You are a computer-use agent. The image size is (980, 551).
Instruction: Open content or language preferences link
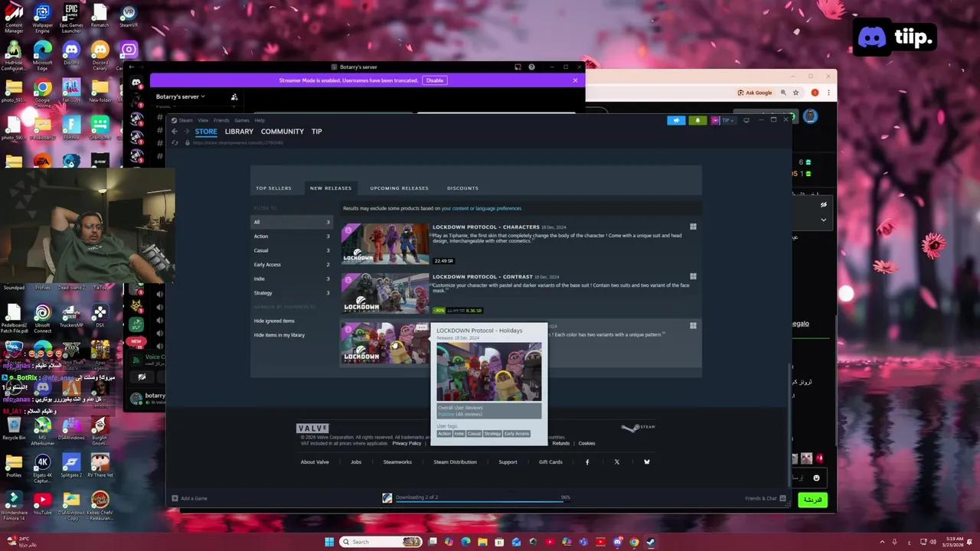point(481,208)
